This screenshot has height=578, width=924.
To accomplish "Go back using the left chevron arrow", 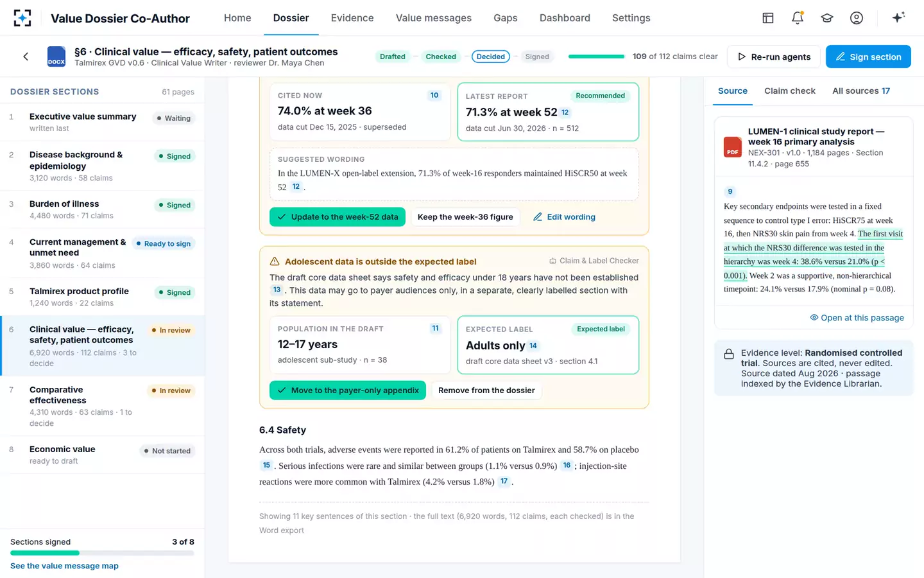I will [x=26, y=57].
